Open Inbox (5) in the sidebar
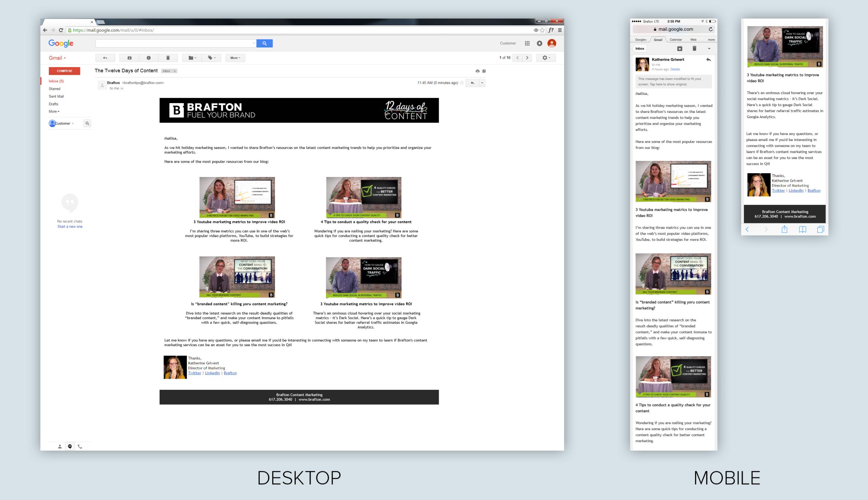The height and width of the screenshot is (500, 868). [x=56, y=81]
